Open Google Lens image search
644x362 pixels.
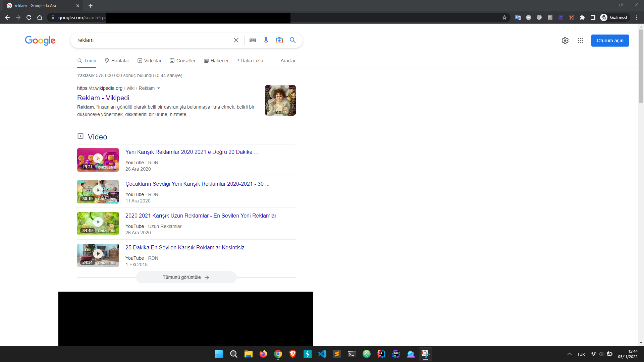279,40
